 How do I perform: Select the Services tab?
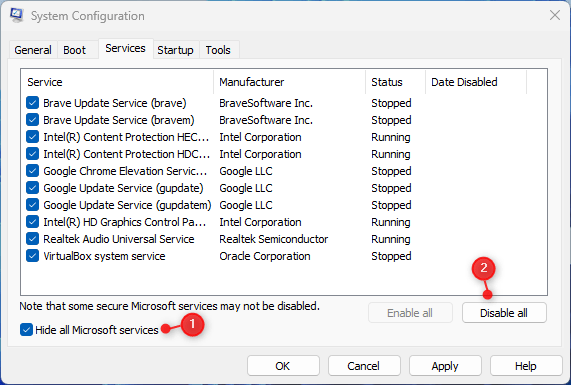pos(125,48)
